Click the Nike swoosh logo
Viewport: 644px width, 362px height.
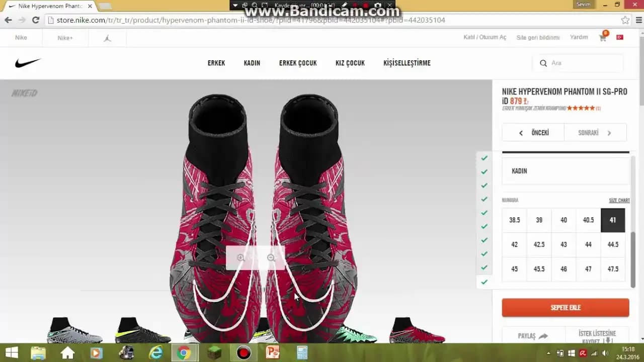(x=28, y=63)
